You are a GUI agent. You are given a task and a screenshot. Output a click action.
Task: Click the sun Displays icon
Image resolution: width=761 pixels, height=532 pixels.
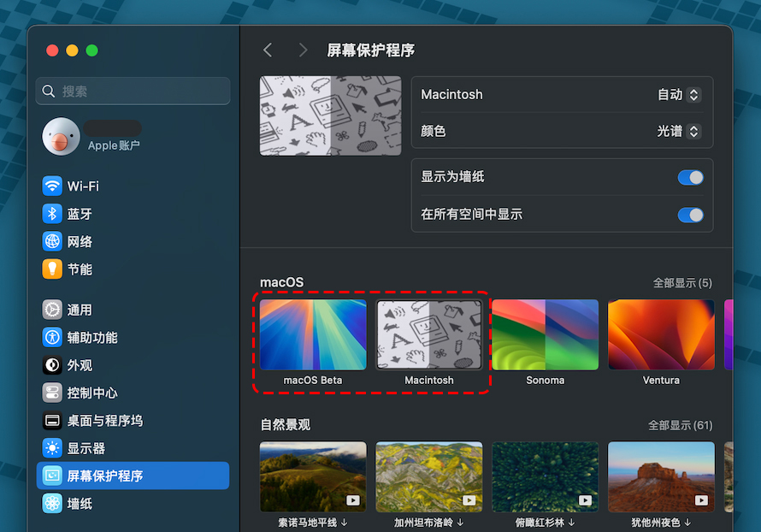click(x=52, y=447)
